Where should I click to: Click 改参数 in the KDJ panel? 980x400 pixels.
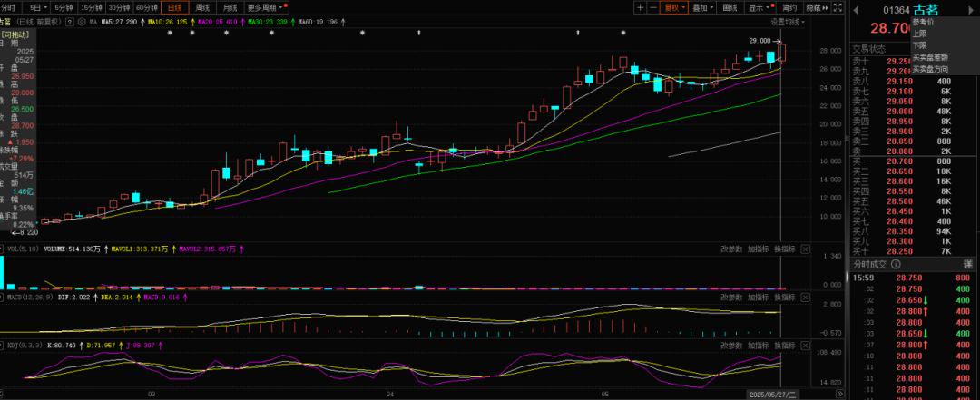pos(731,346)
